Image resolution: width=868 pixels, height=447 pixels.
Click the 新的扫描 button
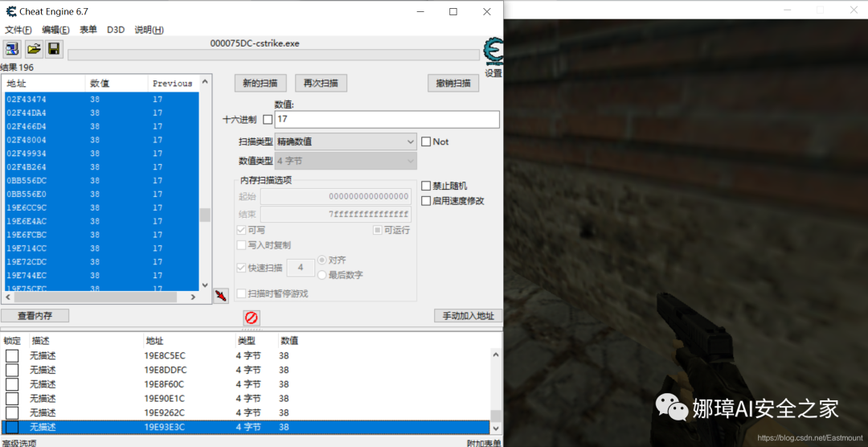(260, 83)
